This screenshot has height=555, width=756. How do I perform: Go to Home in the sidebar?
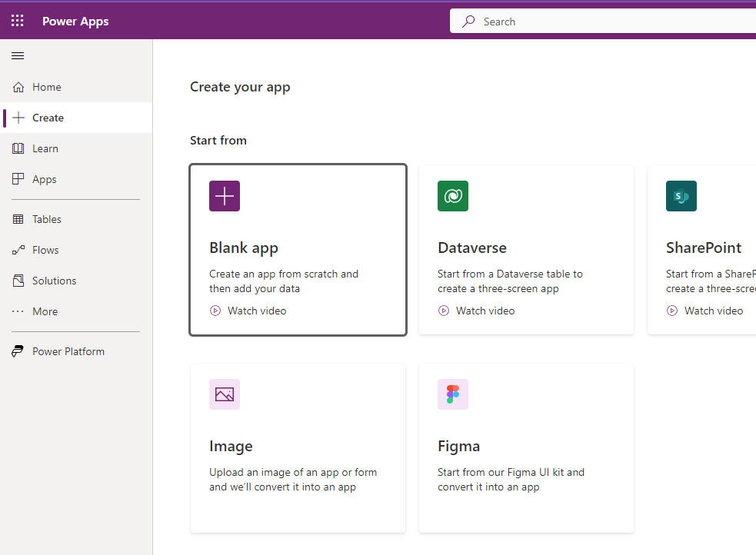(76, 87)
